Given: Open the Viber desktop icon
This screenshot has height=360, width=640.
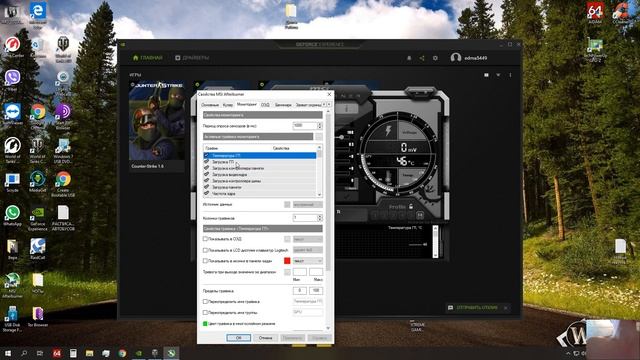Looking at the screenshot, I should click(13, 80).
